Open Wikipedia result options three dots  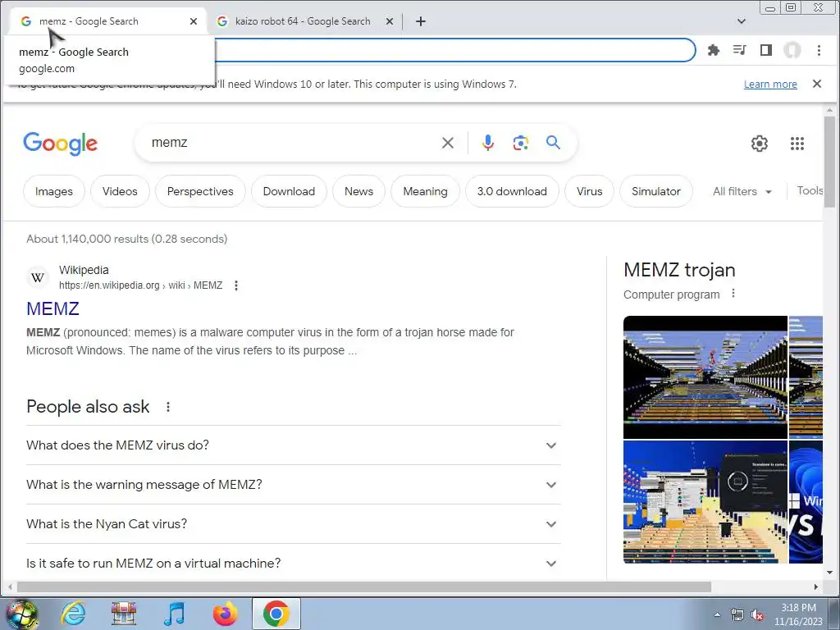click(x=236, y=285)
